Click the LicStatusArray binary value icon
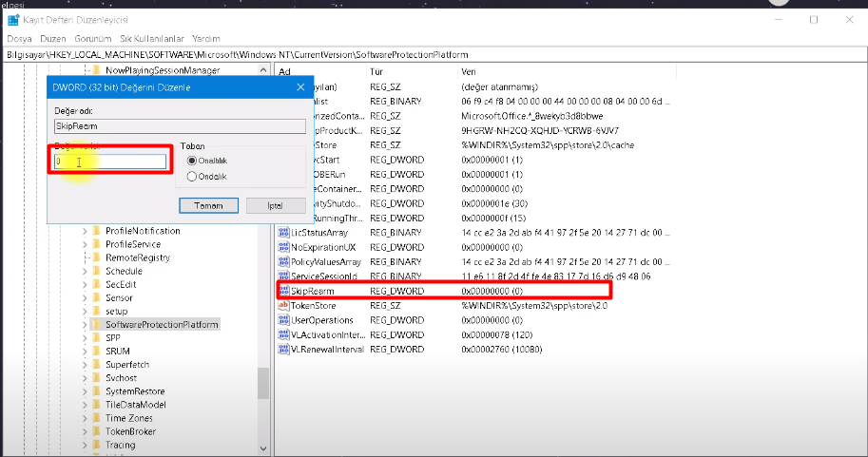 283,233
